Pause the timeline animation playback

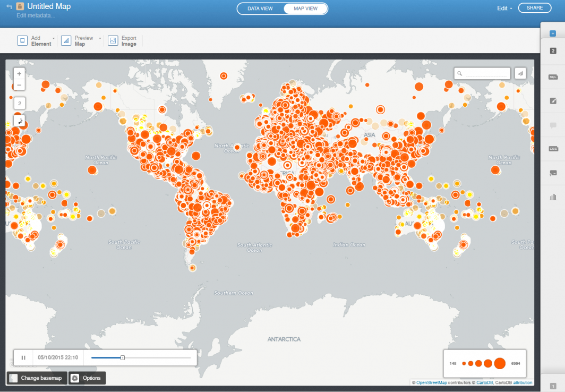[x=23, y=357]
